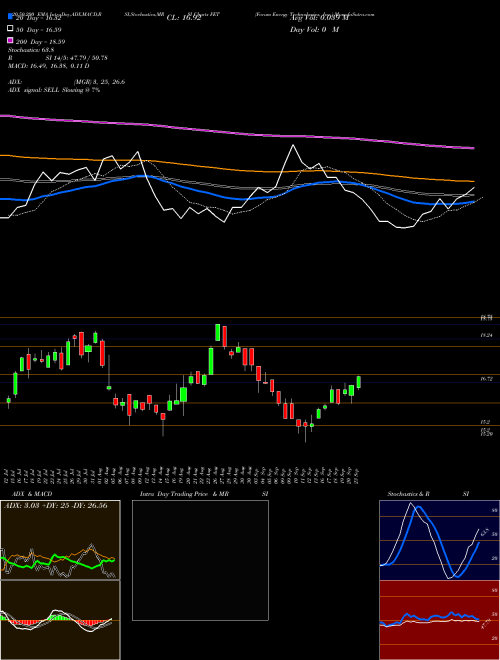The image size is (500, 660).
Task: Click the 16.72 price axis label
Action: click(x=487, y=379)
